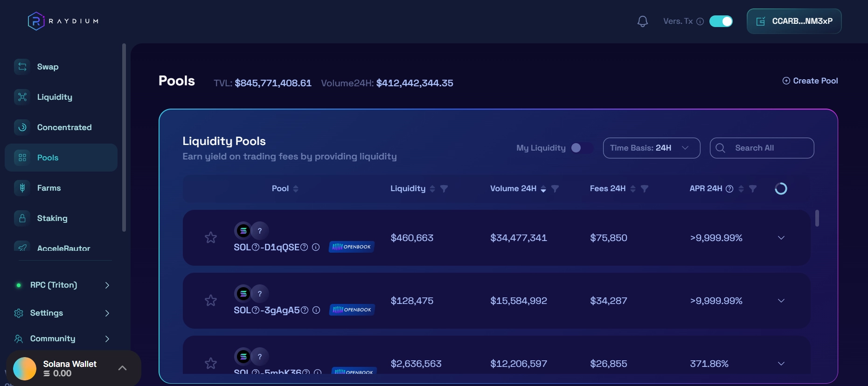Select the TVL $845,771,408.61 figure
Image resolution: width=868 pixels, height=386 pixels.
click(273, 83)
